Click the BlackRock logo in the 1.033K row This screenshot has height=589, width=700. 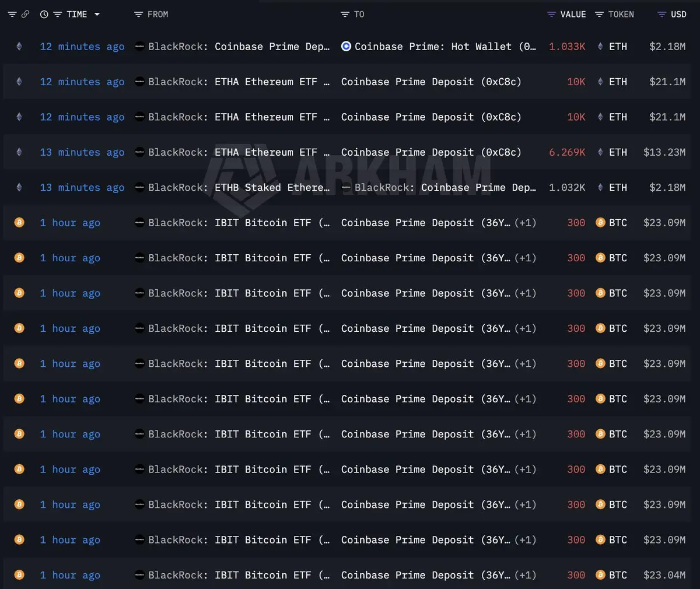click(139, 47)
